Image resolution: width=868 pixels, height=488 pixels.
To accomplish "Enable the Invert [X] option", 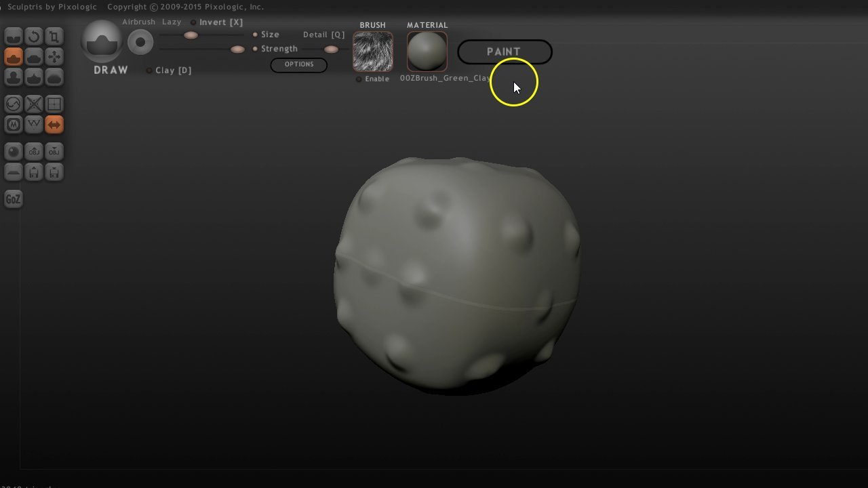I will click(x=193, y=22).
